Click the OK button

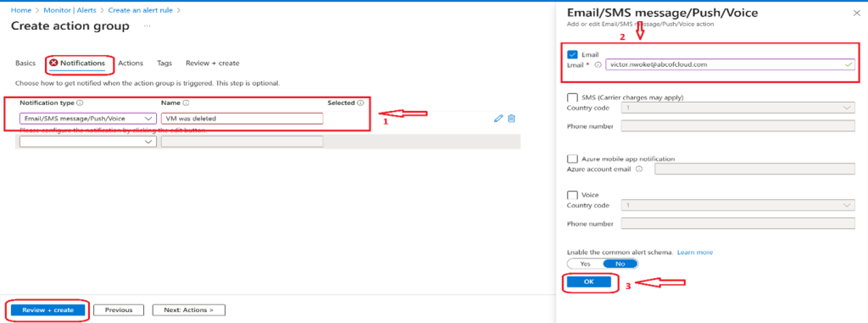click(x=588, y=282)
